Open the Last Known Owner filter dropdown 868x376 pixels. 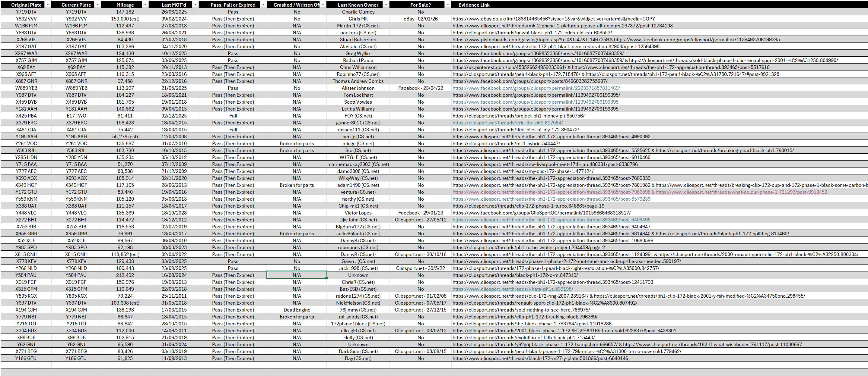click(386, 5)
